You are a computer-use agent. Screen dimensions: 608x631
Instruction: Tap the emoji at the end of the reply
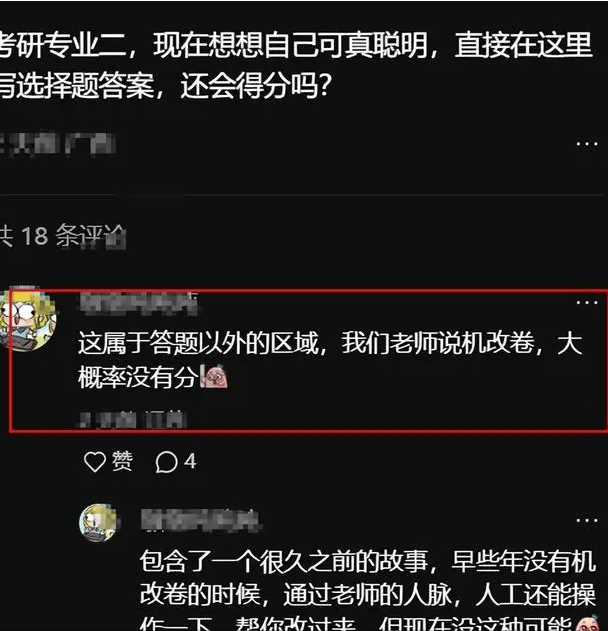(x=589, y=624)
